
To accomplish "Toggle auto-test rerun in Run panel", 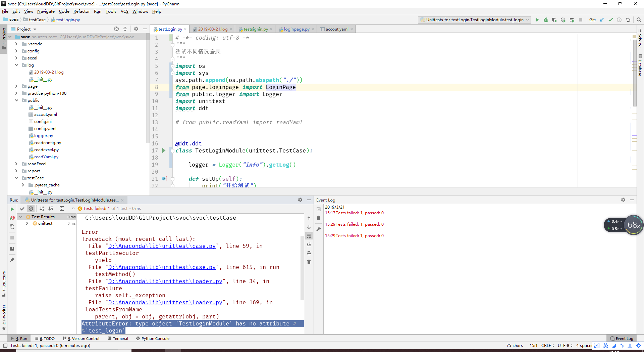I will coord(12,227).
